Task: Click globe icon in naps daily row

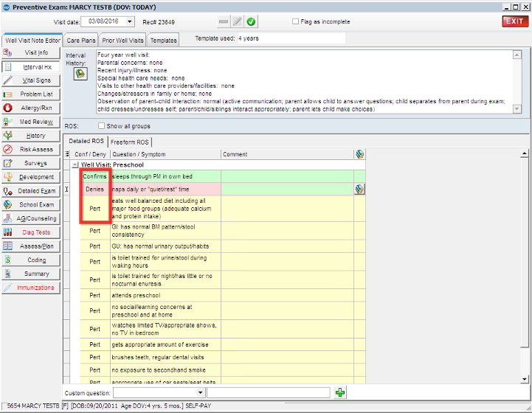Action: click(x=359, y=190)
